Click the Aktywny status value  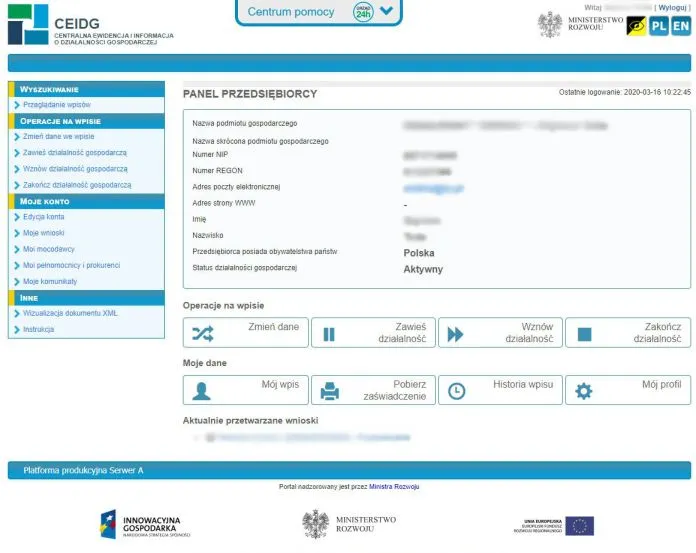click(x=423, y=269)
